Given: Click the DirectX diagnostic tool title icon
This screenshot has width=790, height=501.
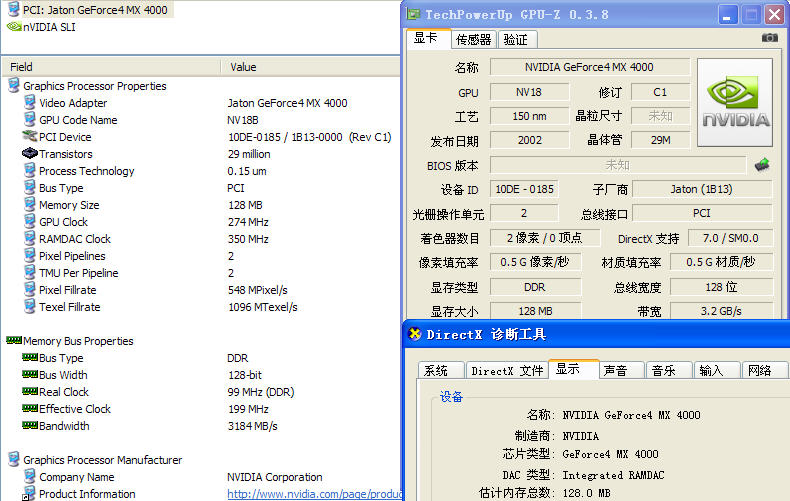Looking at the screenshot, I should [415, 334].
